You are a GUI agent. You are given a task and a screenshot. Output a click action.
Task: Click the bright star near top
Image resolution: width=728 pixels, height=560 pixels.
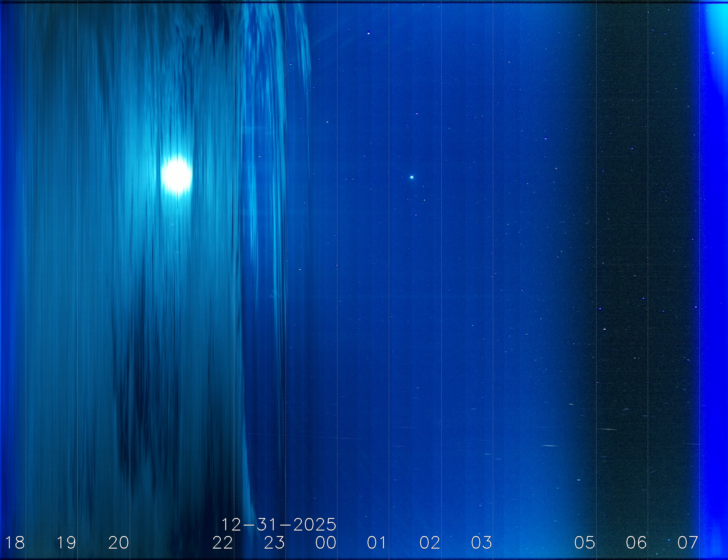(x=368, y=33)
